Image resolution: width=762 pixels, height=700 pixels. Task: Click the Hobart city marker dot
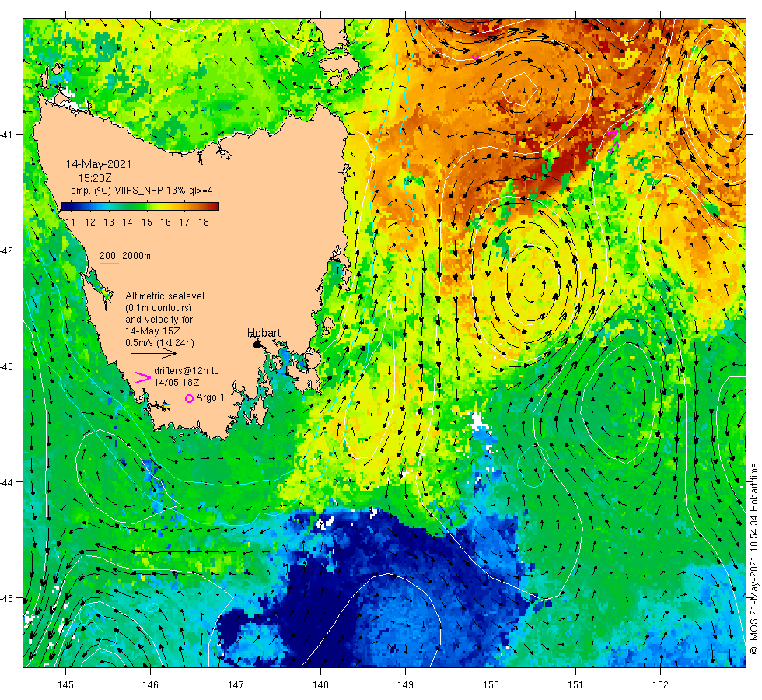point(257,345)
